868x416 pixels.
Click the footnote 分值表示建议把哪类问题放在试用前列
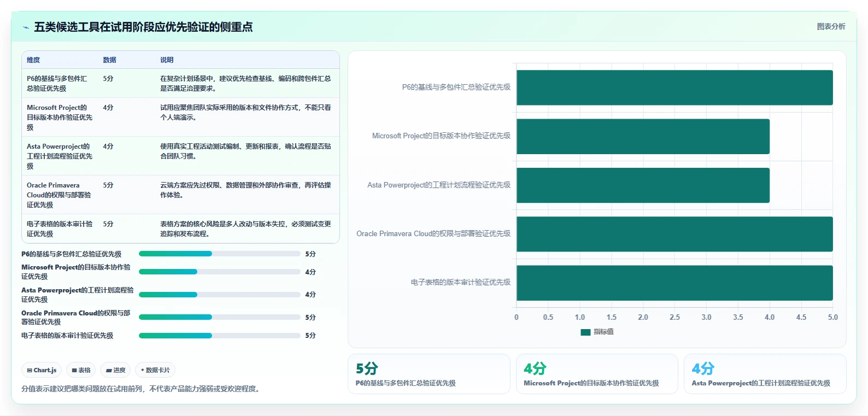click(x=142, y=389)
